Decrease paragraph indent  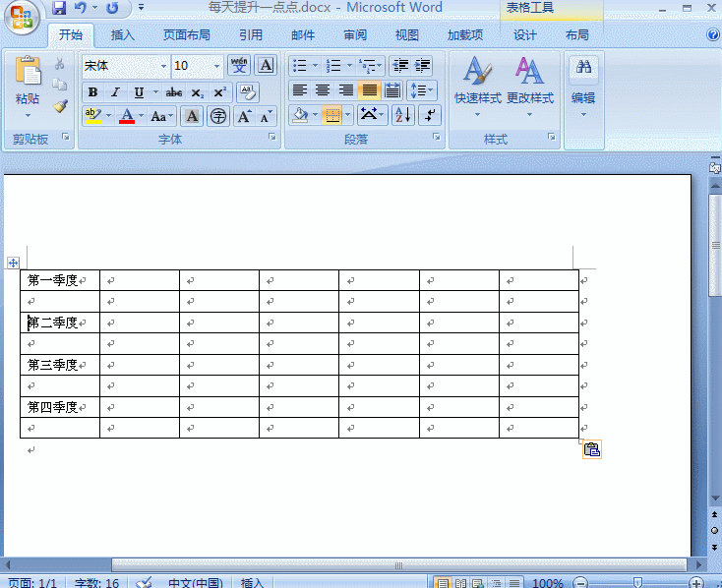pyautogui.click(x=400, y=66)
